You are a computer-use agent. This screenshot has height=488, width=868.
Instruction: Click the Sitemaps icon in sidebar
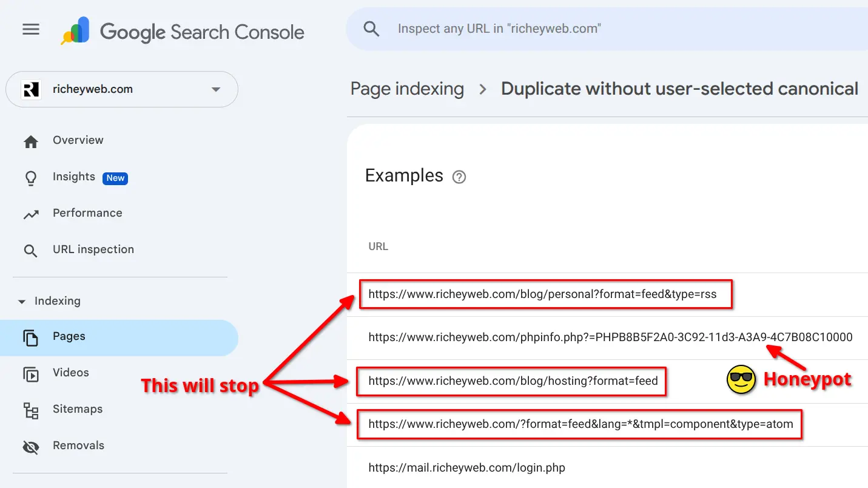coord(30,410)
